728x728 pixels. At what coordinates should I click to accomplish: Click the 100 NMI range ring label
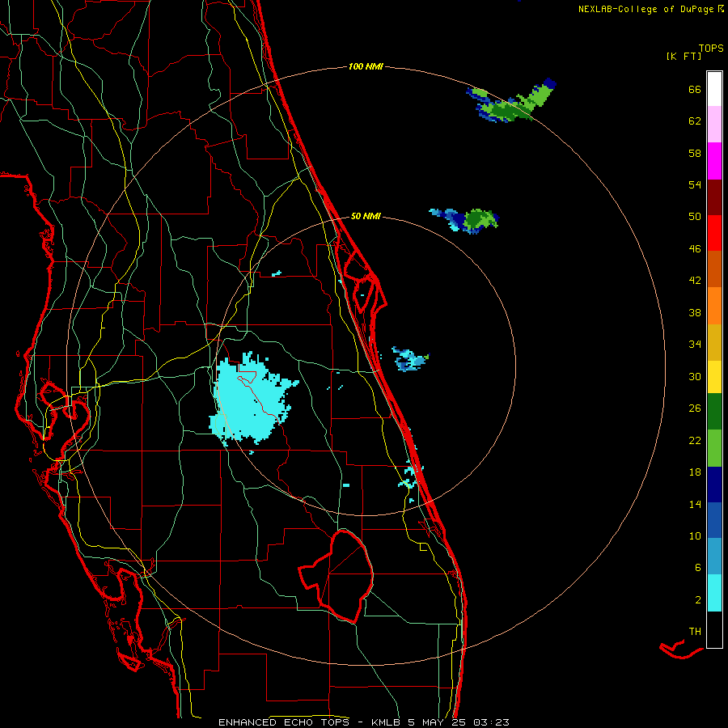(x=366, y=66)
